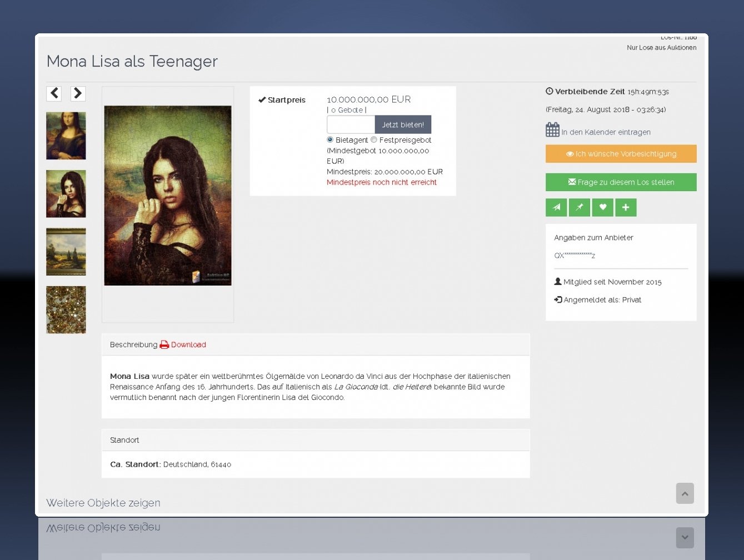Go to the next image with right arrow

(78, 93)
